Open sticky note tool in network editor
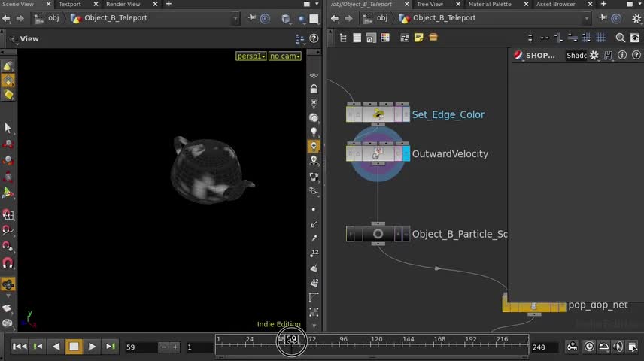Screen dimensions: 644x361 click(x=418, y=38)
